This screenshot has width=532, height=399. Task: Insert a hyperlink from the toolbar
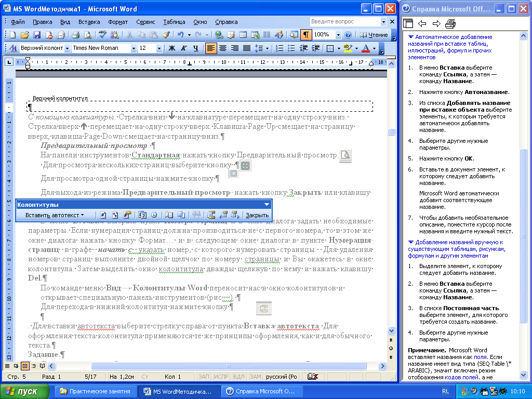[219, 35]
